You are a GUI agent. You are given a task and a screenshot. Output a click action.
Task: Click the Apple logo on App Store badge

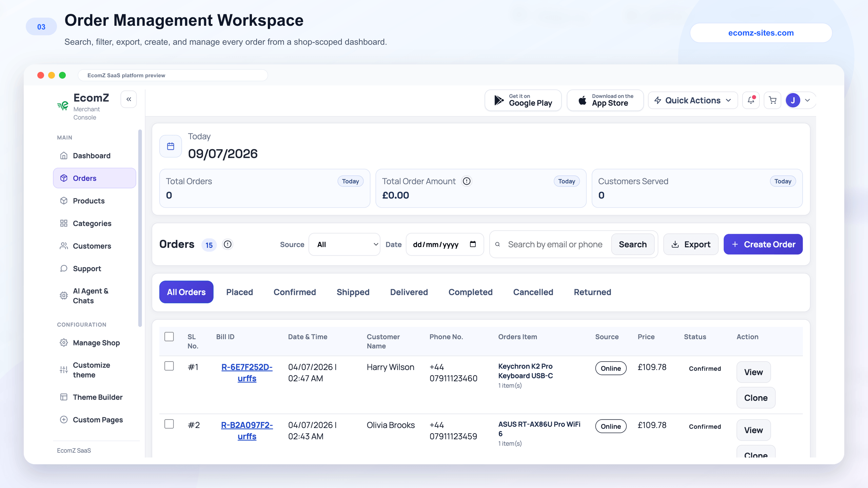pos(582,100)
